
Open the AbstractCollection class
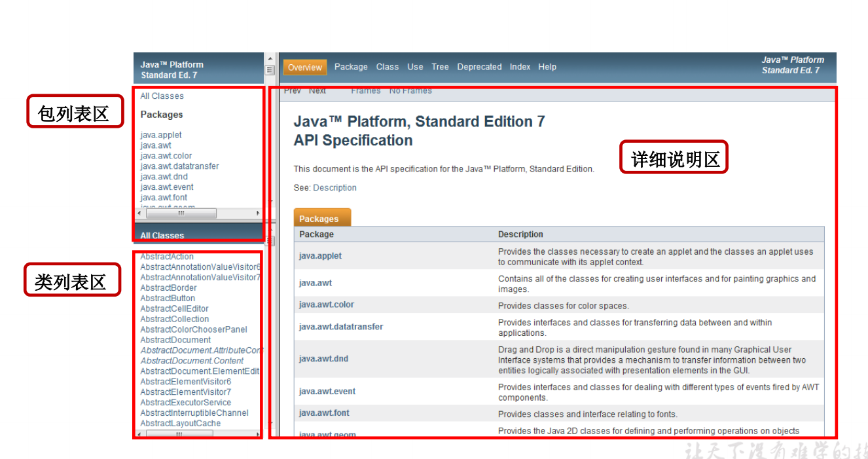(x=175, y=320)
